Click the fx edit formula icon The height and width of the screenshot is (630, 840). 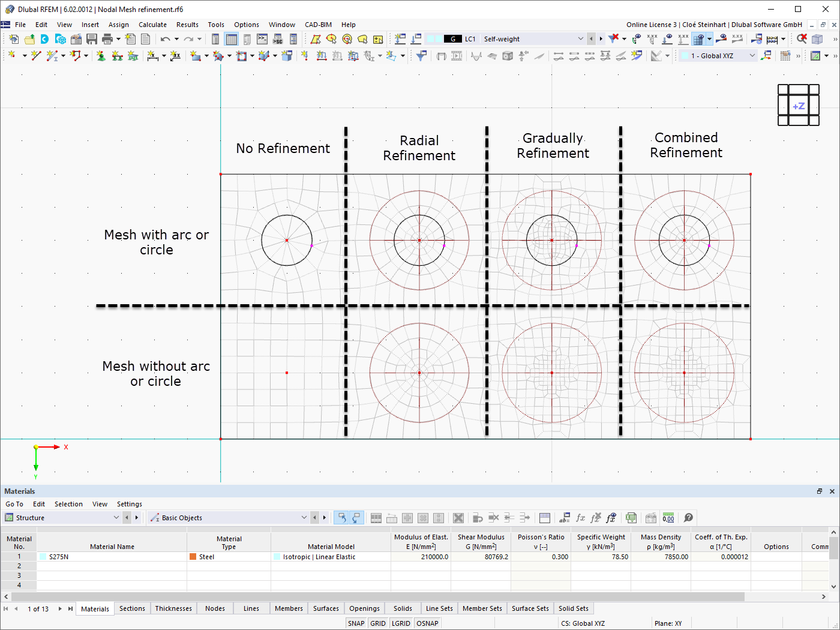point(580,518)
